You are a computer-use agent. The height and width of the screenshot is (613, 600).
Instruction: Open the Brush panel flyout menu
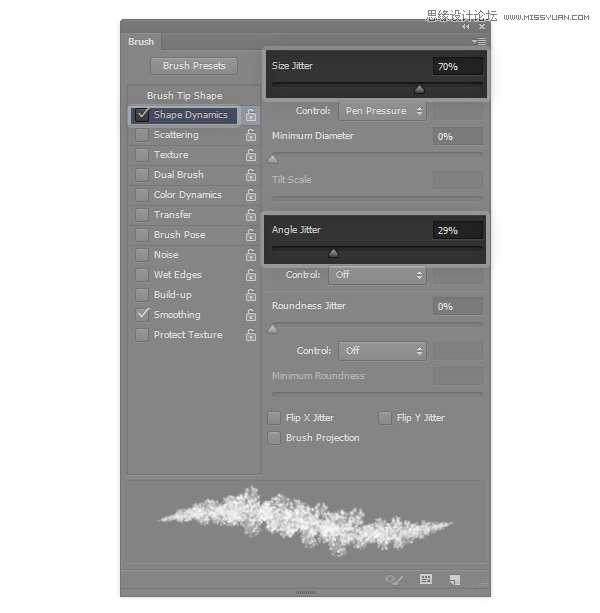pyautogui.click(x=480, y=42)
